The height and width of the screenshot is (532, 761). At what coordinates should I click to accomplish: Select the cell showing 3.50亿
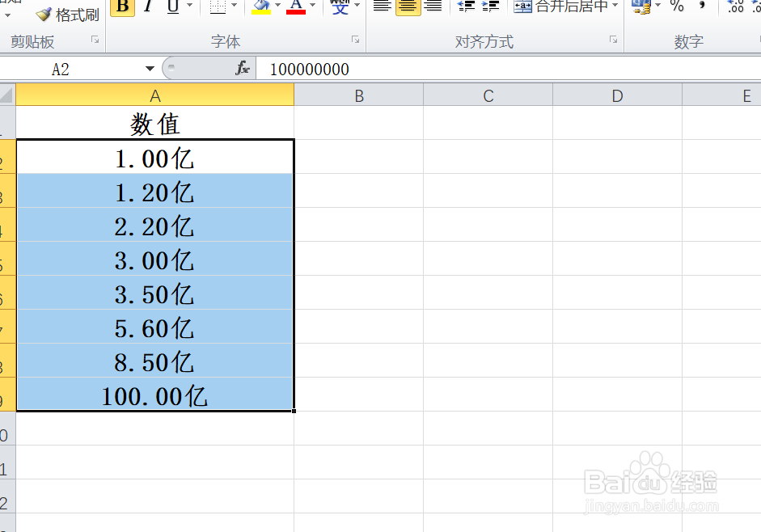(154, 293)
